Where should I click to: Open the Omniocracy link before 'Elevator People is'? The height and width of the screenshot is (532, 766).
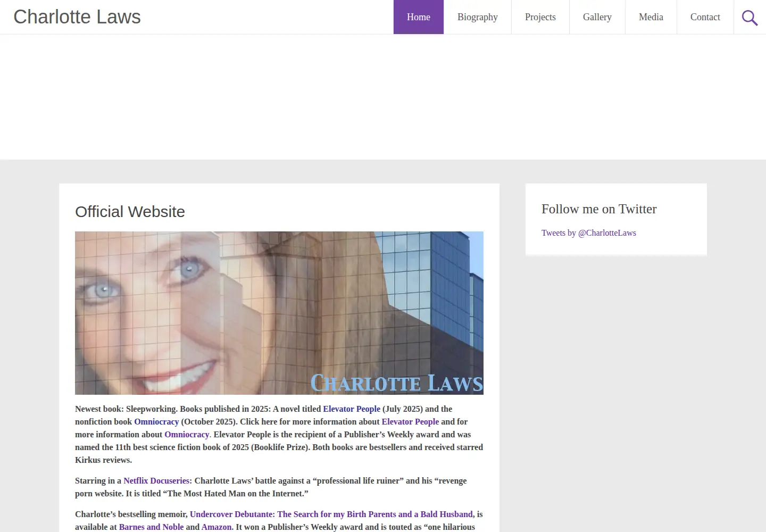tap(187, 435)
